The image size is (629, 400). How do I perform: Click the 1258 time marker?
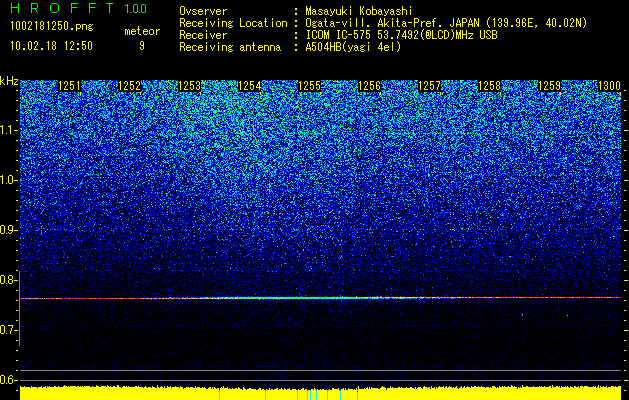[490, 86]
